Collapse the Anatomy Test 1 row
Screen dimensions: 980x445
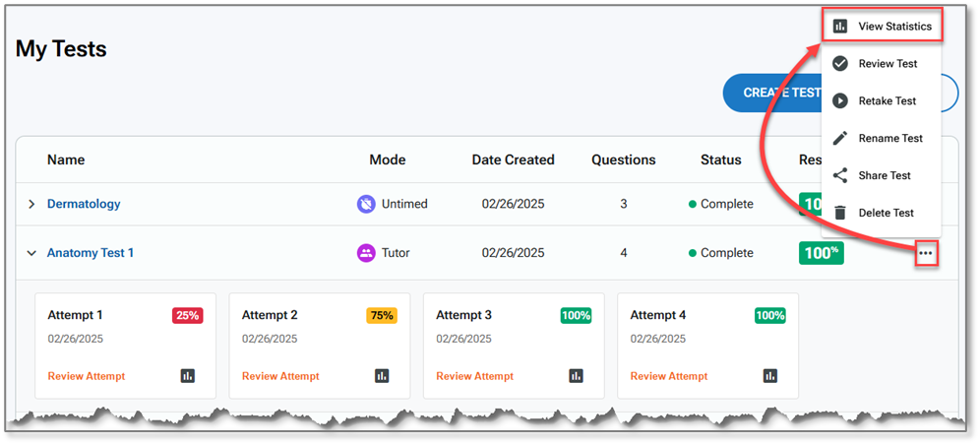(x=31, y=253)
